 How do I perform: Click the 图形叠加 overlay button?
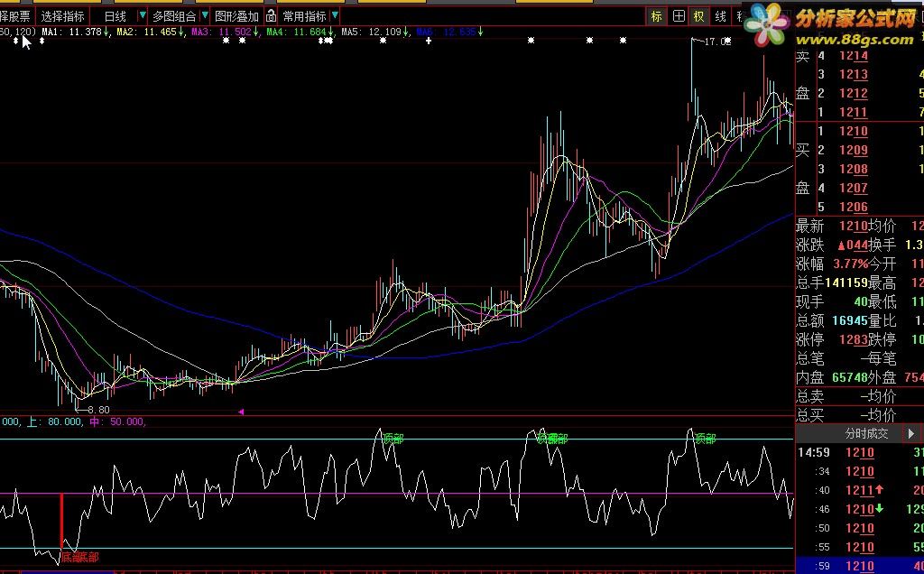(x=237, y=16)
